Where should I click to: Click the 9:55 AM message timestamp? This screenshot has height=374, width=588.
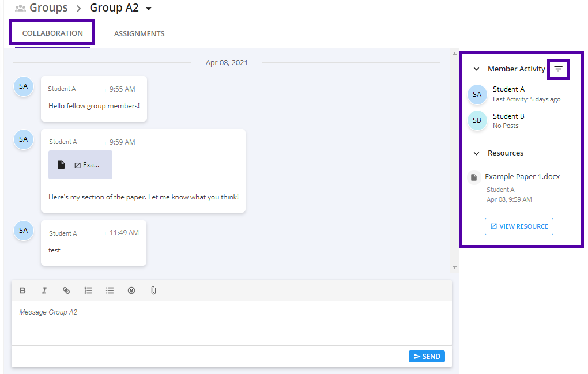tap(122, 89)
